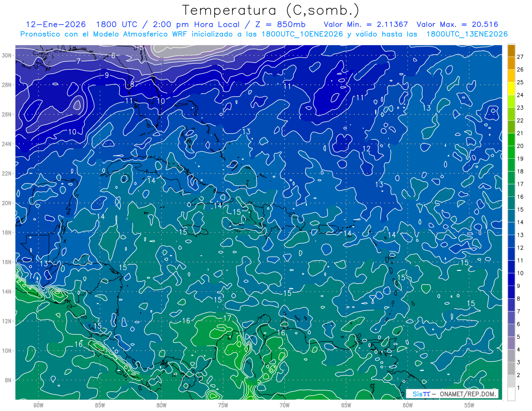The image size is (532, 411).
Task: Click the "20N" latitude axis label
Action: pyautogui.click(x=8, y=203)
